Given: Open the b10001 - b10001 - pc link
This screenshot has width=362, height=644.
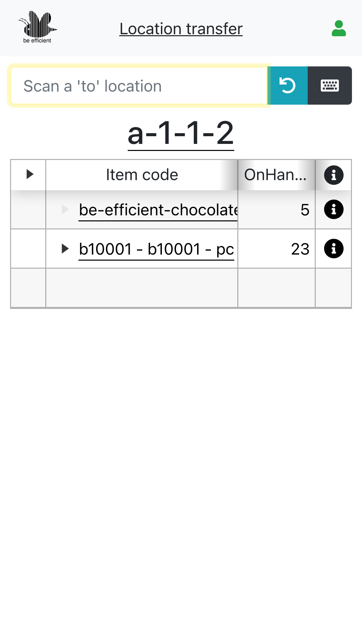Looking at the screenshot, I should [x=156, y=249].
